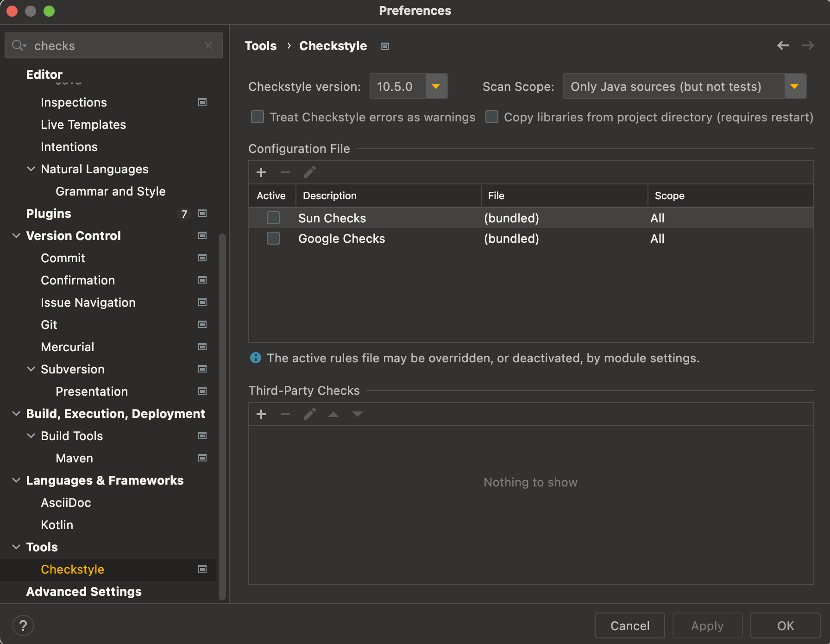The width and height of the screenshot is (830, 644).
Task: Click the project-level icon next to Checkstyle heading
Action: point(385,46)
